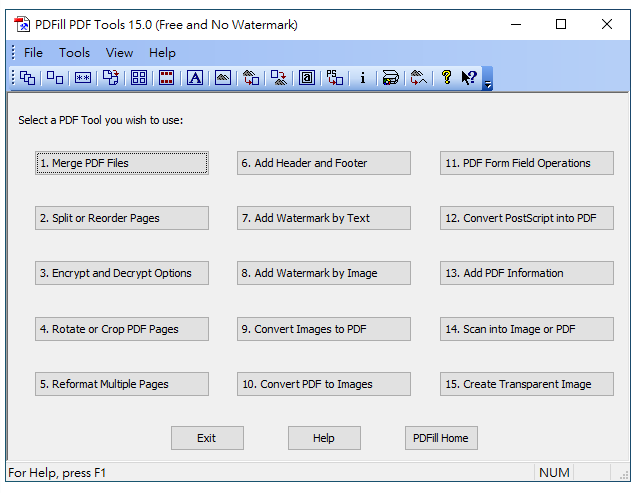Open the Tools menu
The height and width of the screenshot is (493, 644).
(74, 53)
